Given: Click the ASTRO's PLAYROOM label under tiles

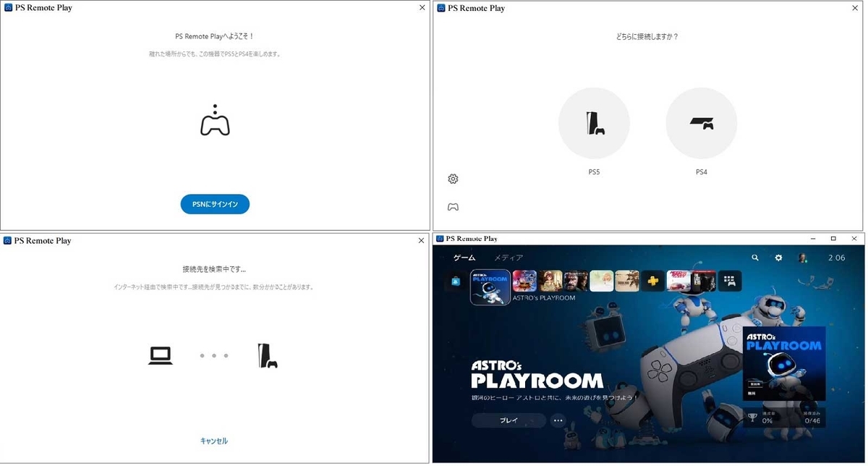Looking at the screenshot, I should pos(543,298).
